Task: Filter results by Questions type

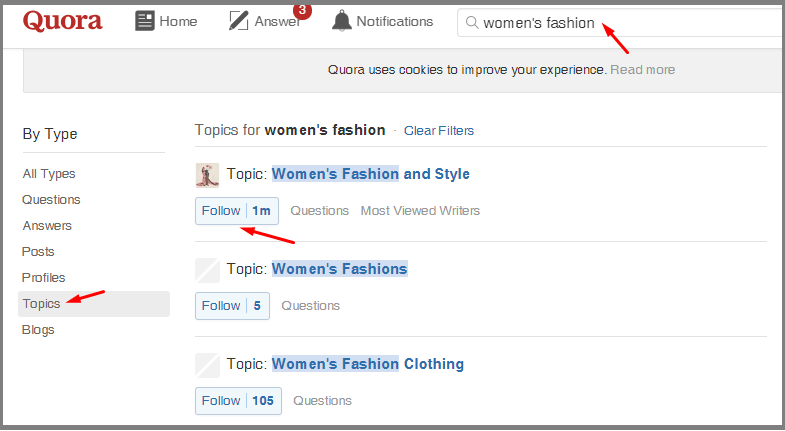Action: pos(51,200)
